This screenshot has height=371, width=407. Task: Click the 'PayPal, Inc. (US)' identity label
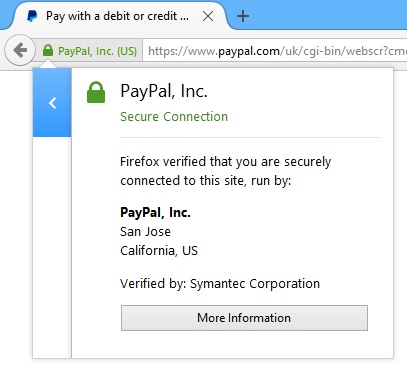(x=97, y=51)
